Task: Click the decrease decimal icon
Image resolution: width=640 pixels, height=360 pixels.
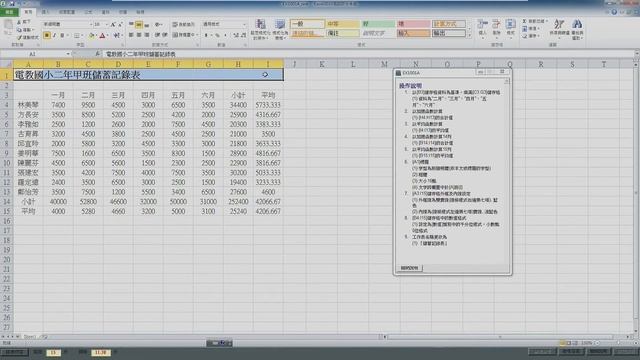Action: pyautogui.click(x=243, y=36)
